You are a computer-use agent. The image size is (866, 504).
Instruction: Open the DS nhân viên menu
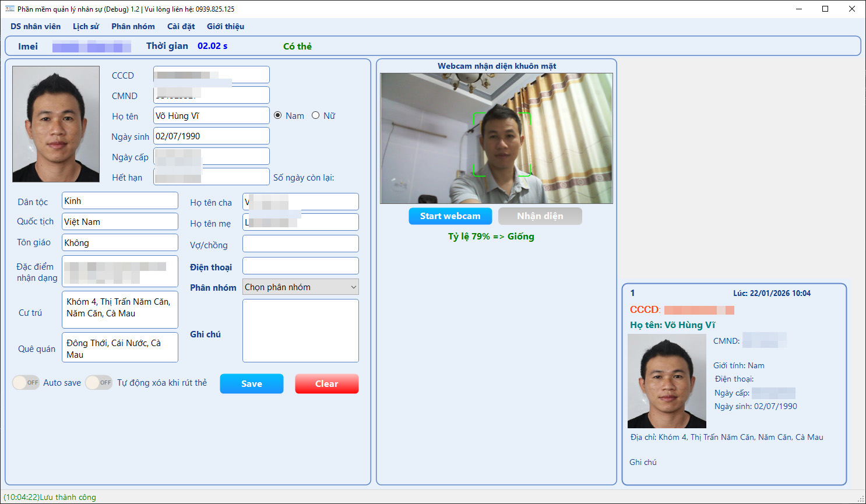point(36,26)
